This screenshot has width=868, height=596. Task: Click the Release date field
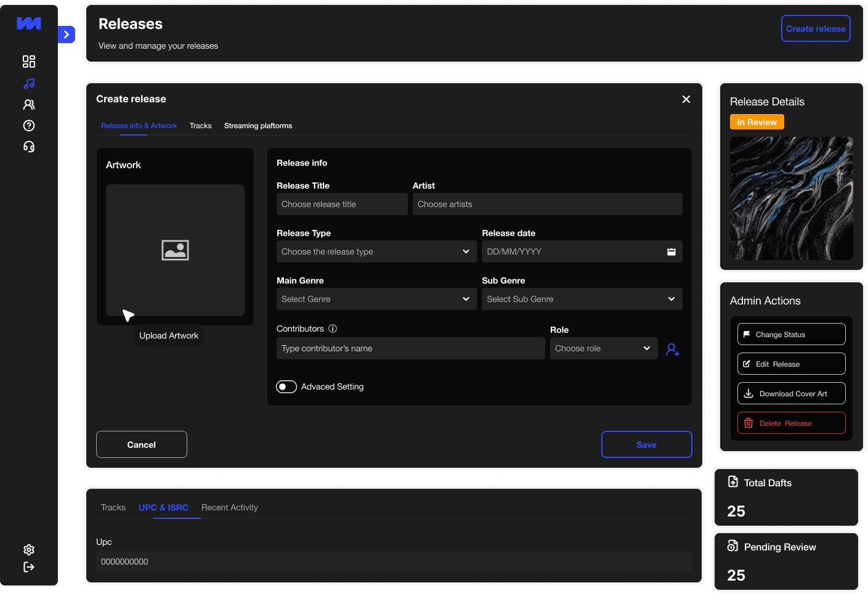point(582,251)
